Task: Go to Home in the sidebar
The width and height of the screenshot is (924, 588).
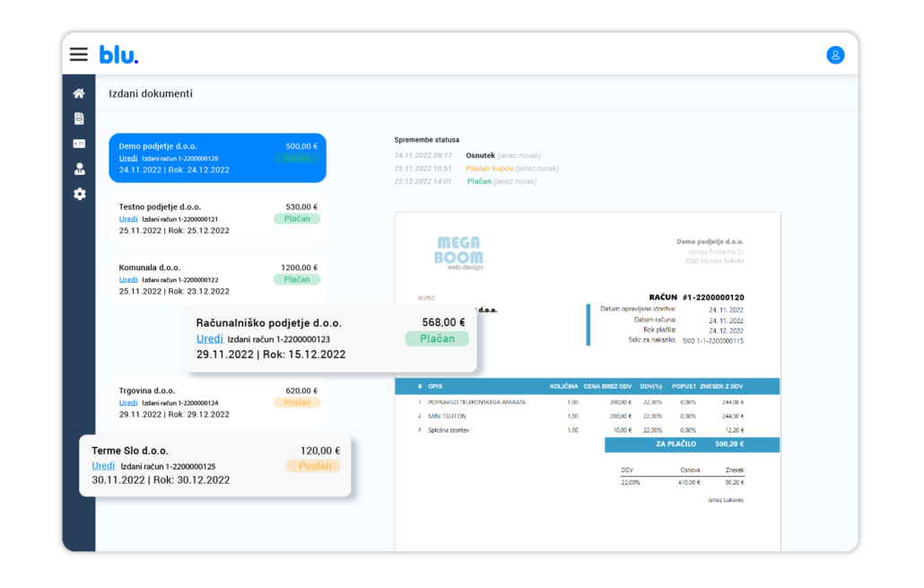Action: (79, 93)
